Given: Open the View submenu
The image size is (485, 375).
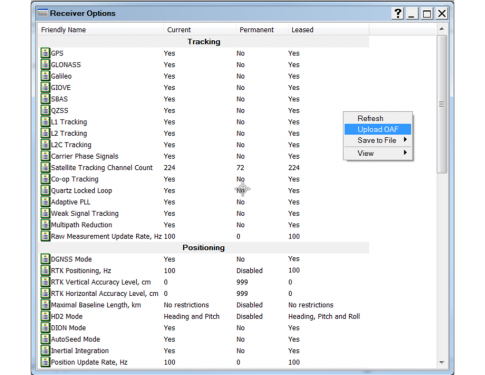Looking at the screenshot, I should point(378,153).
